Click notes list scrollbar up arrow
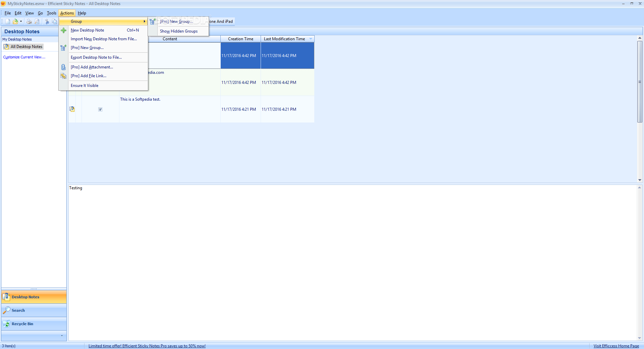 [640, 38]
